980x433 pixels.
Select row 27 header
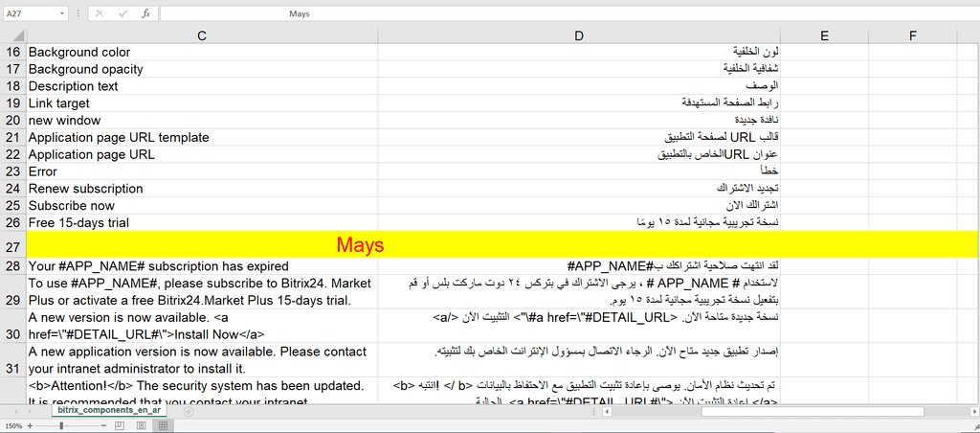13,244
